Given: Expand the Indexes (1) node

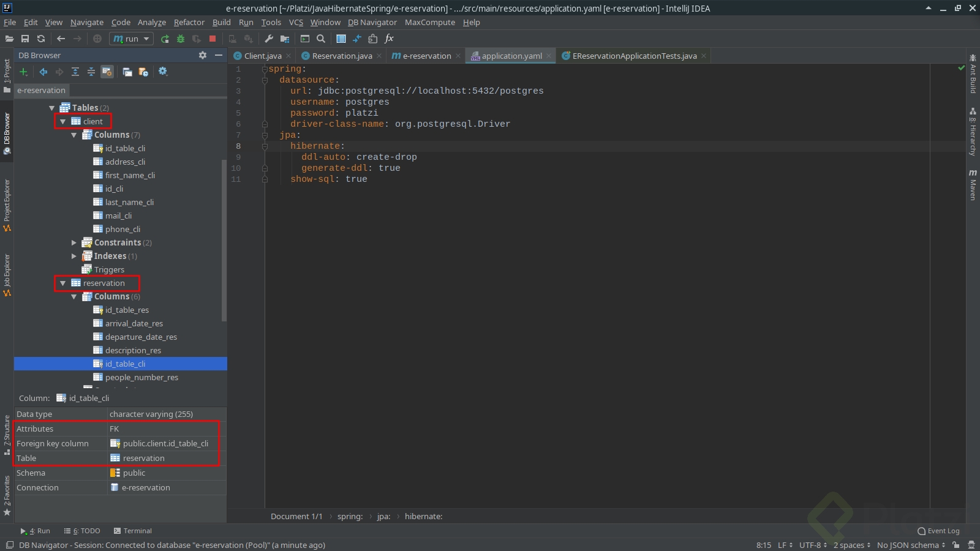Looking at the screenshot, I should 74,256.
